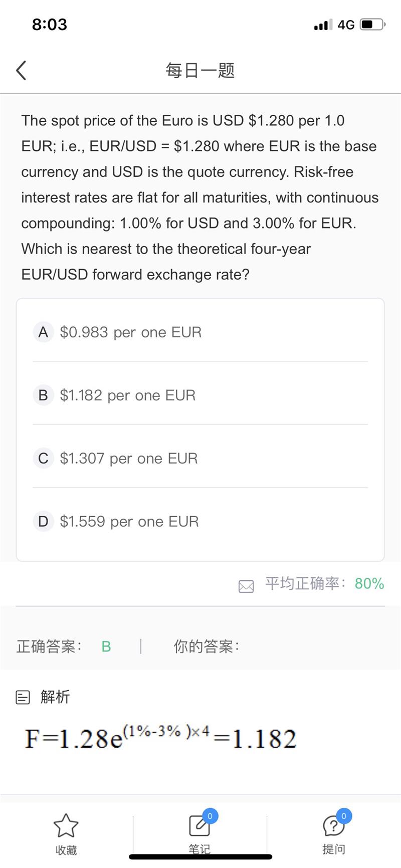Screen dimensions: 401x868
Task: Tap the analysis document icon
Action: click(23, 697)
